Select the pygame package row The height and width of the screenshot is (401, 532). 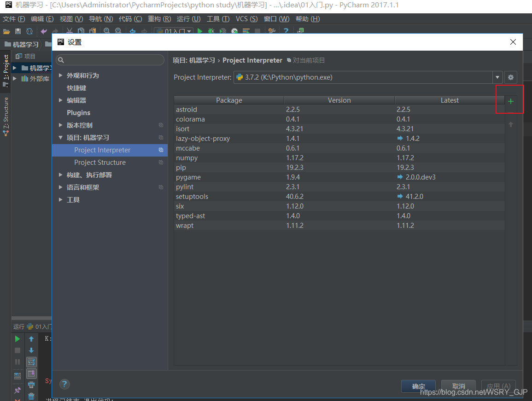(x=339, y=177)
